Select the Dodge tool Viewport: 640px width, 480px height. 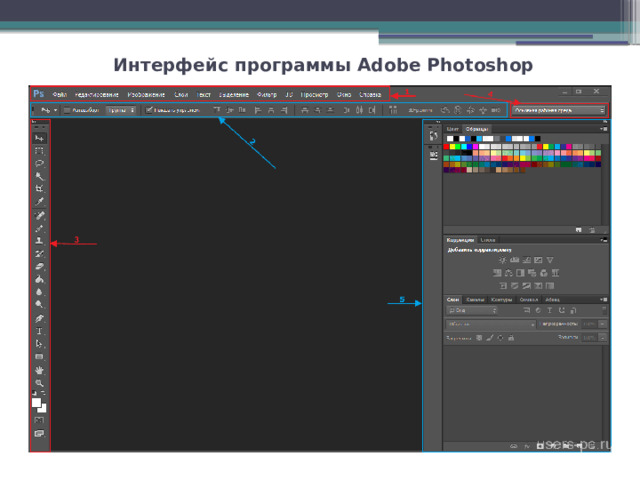[x=39, y=304]
